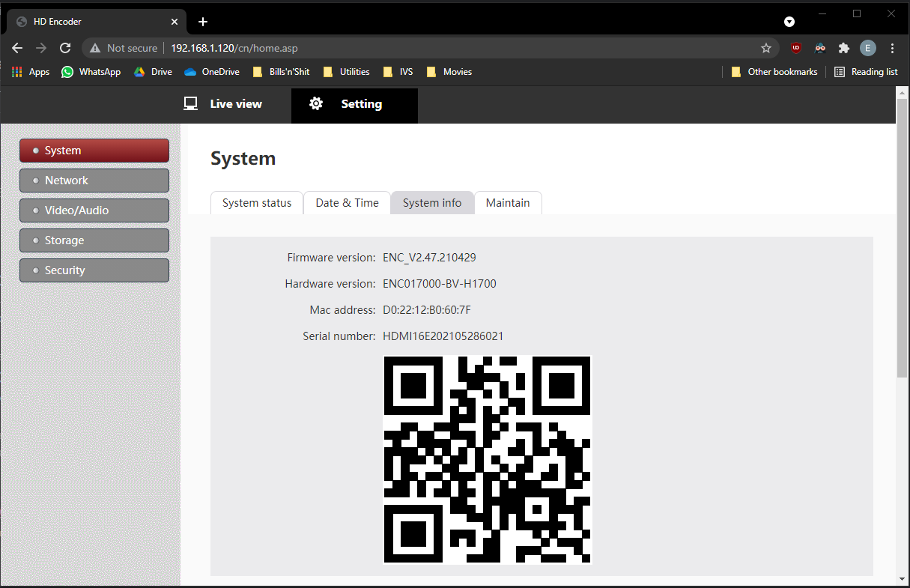Select System in the sidebar

[94, 151]
